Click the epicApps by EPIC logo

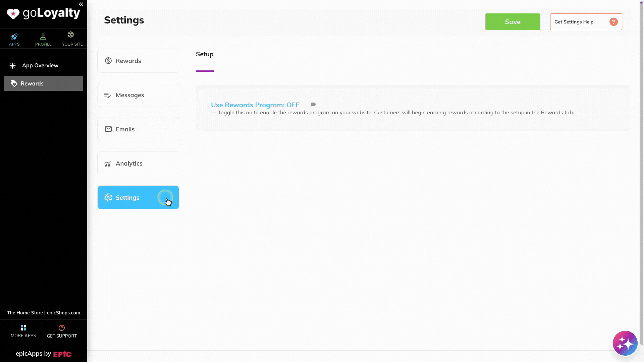44,354
